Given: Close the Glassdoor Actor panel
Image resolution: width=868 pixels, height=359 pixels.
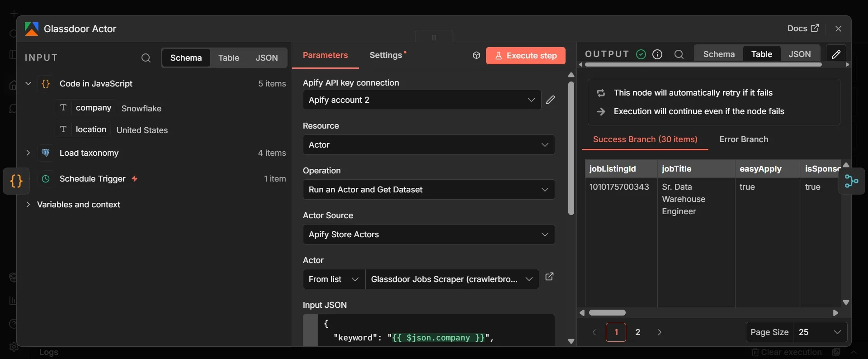Looking at the screenshot, I should click(x=838, y=29).
